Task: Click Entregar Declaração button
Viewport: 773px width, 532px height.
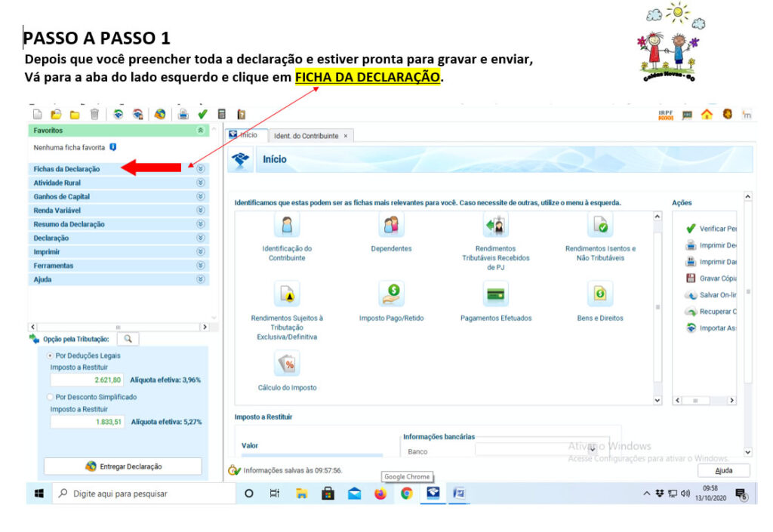Action: pos(123,466)
